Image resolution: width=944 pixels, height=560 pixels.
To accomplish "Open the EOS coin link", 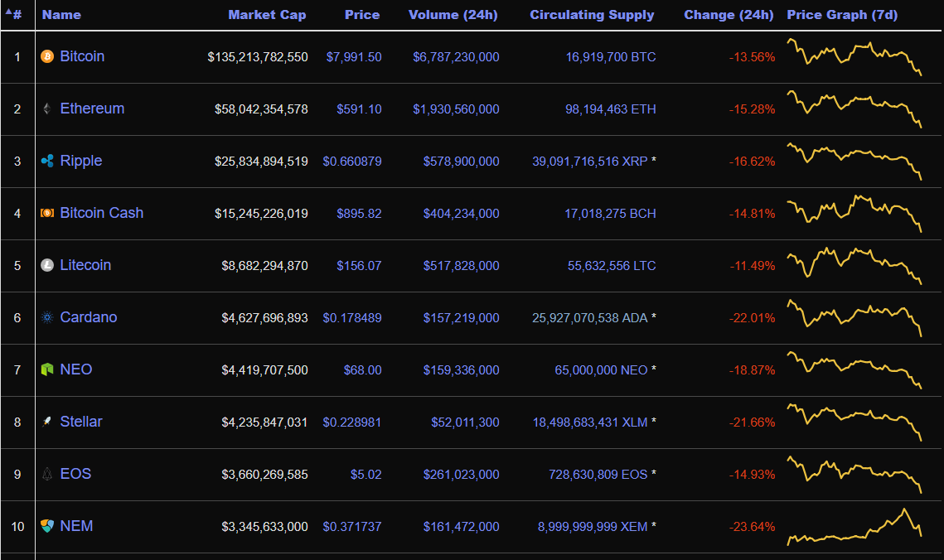I will [x=76, y=474].
